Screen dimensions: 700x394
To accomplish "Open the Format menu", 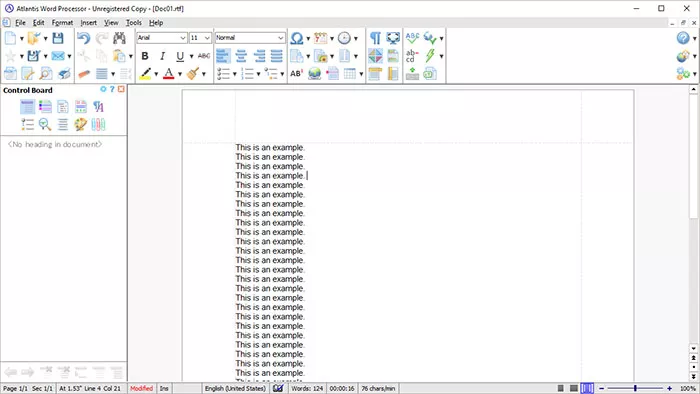I will (62, 23).
